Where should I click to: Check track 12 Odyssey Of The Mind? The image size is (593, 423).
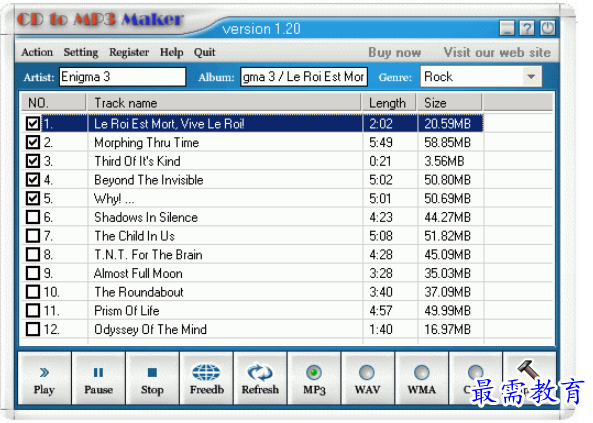point(33,329)
